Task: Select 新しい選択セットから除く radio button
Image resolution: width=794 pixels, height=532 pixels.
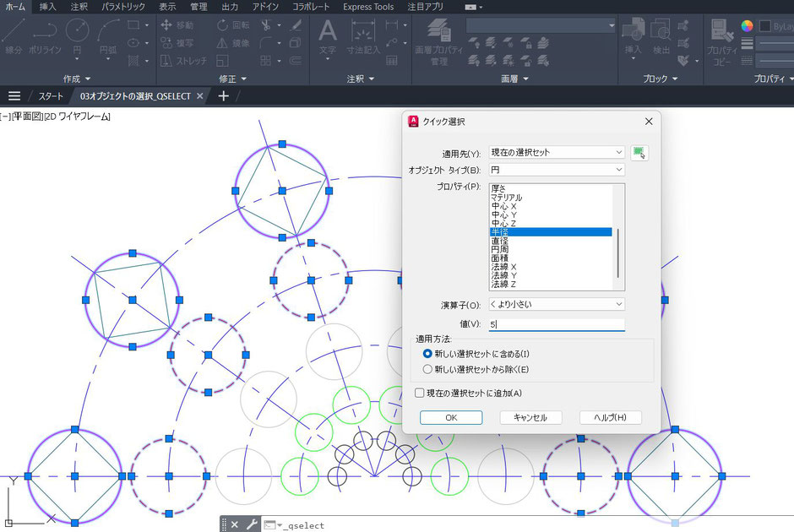Action: [x=427, y=369]
